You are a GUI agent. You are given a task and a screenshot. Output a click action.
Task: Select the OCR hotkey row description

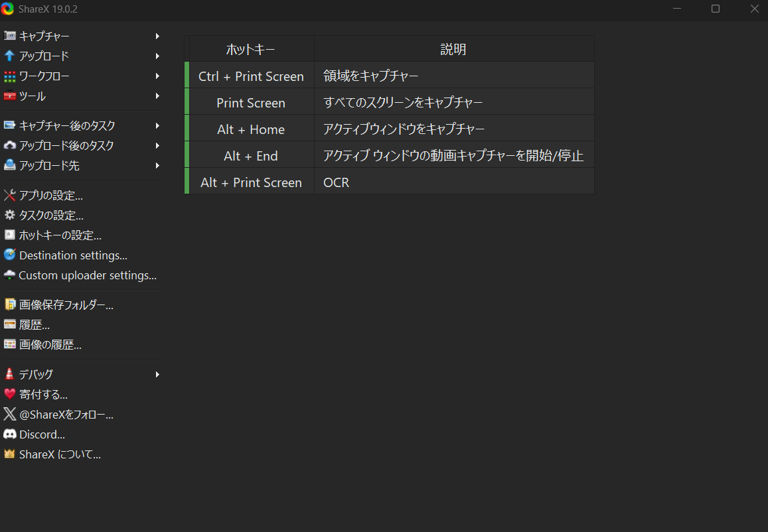point(337,182)
